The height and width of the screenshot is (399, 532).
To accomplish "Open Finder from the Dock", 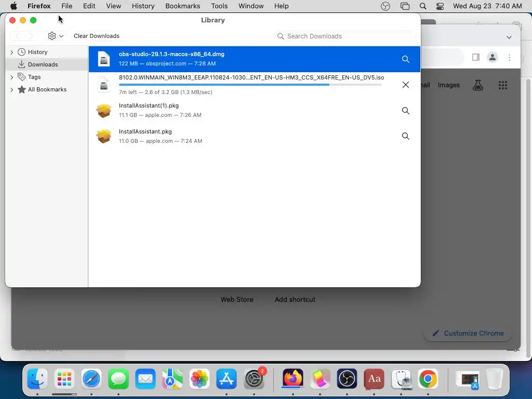I will (37, 379).
